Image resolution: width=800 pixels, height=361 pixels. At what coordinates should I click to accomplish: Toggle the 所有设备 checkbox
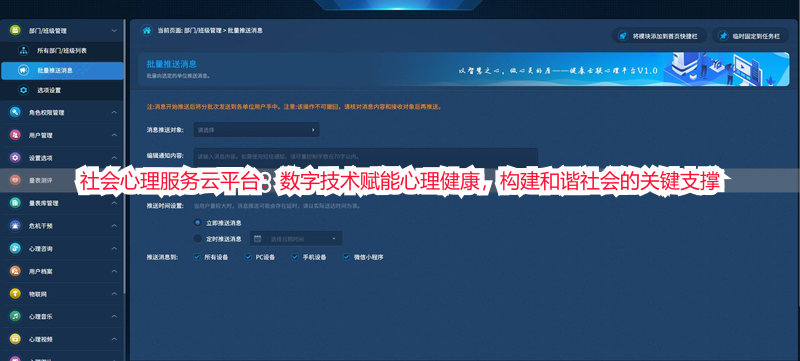[x=196, y=257]
